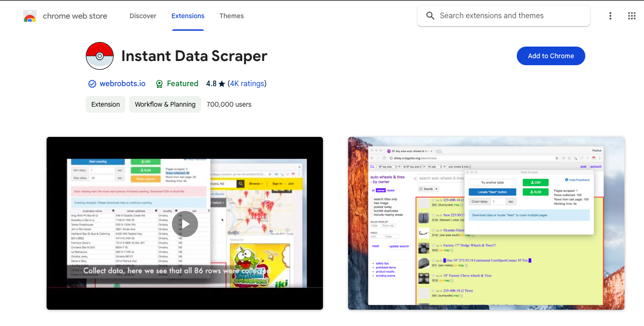Image resolution: width=644 pixels, height=326 pixels.
Task: Select the Extensions tab
Action: click(x=188, y=16)
